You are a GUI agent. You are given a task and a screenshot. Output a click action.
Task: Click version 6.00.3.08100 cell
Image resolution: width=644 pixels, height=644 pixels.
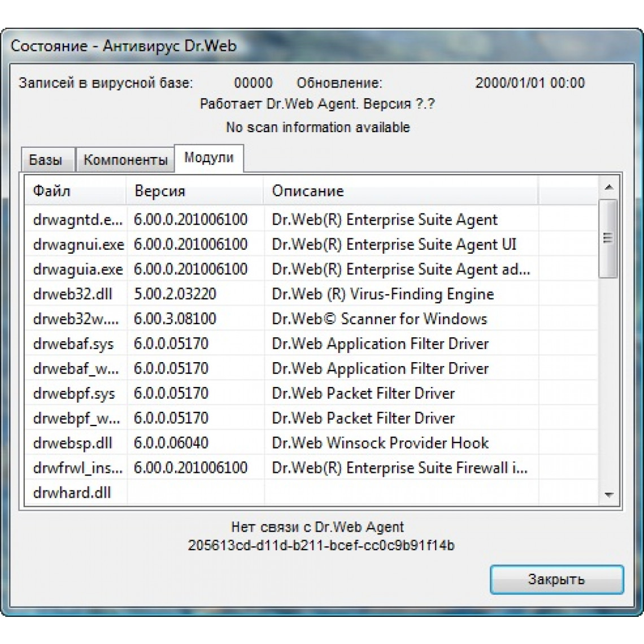(175, 319)
